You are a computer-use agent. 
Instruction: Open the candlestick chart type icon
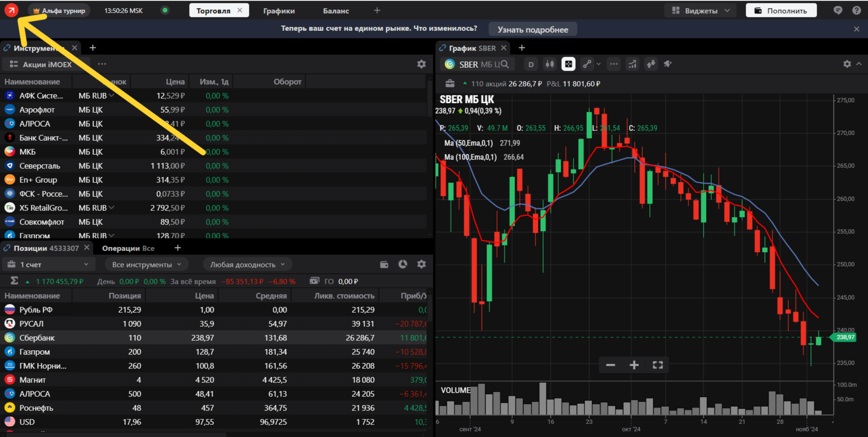coord(550,64)
